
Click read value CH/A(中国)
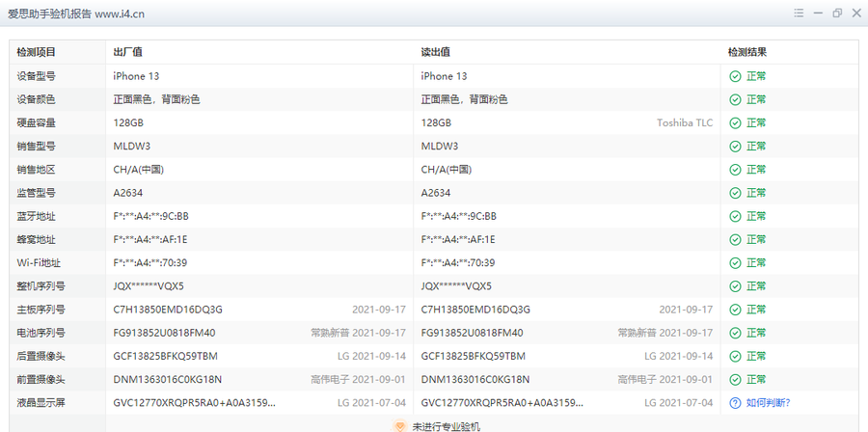pos(447,170)
